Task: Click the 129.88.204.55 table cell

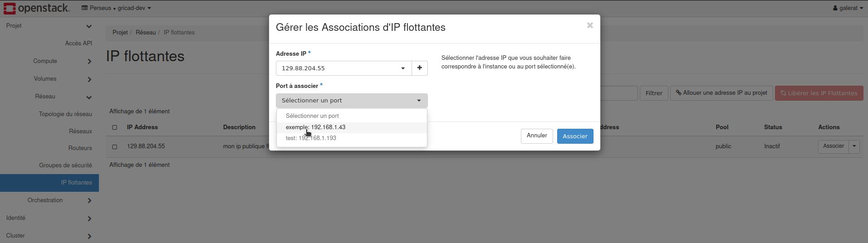Action: tap(146, 146)
